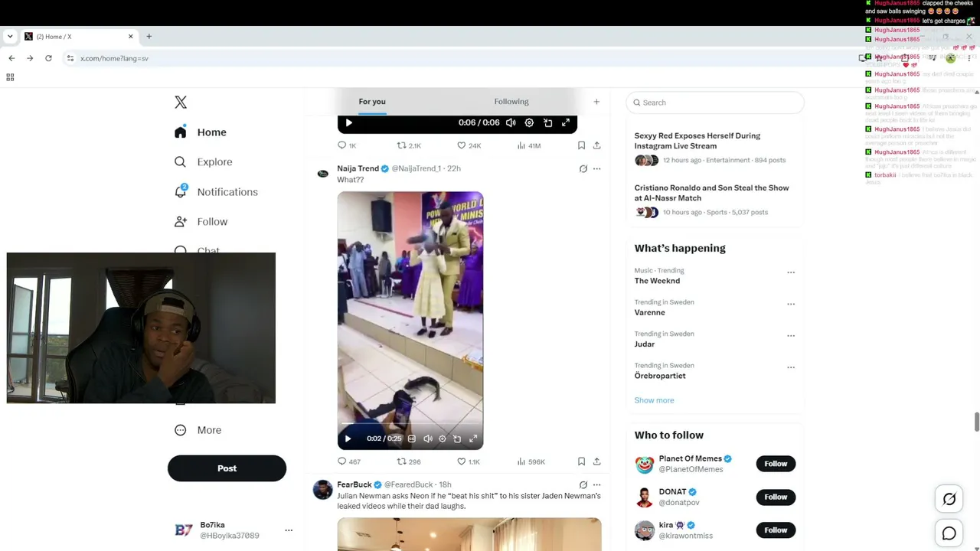
Task: Repost the post with 2.1K reposts
Action: (x=409, y=145)
